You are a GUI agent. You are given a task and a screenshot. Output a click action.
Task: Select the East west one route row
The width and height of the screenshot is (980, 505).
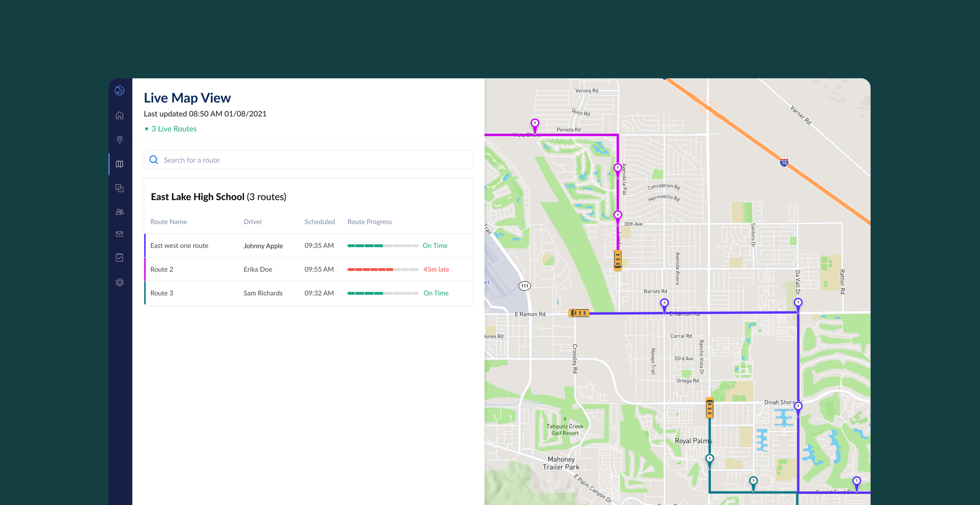pyautogui.click(x=179, y=246)
